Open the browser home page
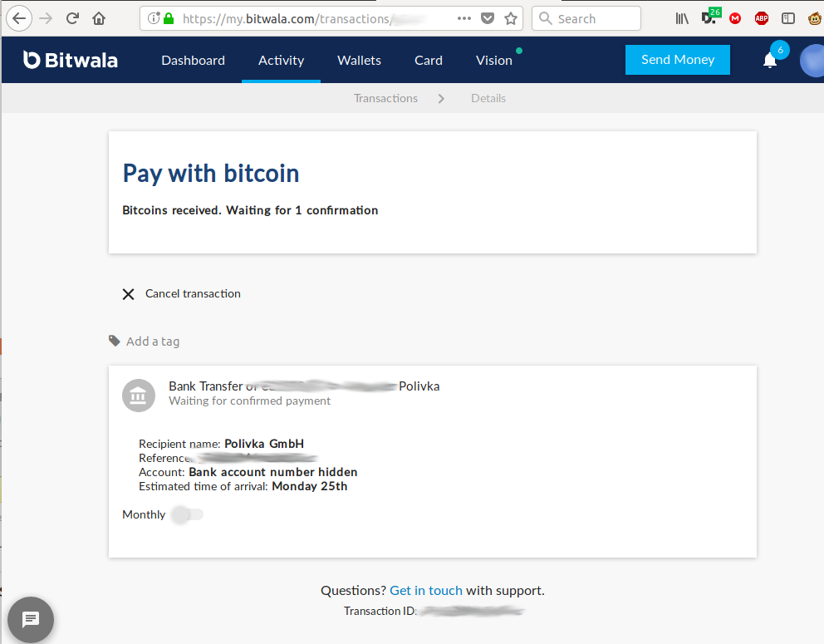824x644 pixels. point(99,19)
